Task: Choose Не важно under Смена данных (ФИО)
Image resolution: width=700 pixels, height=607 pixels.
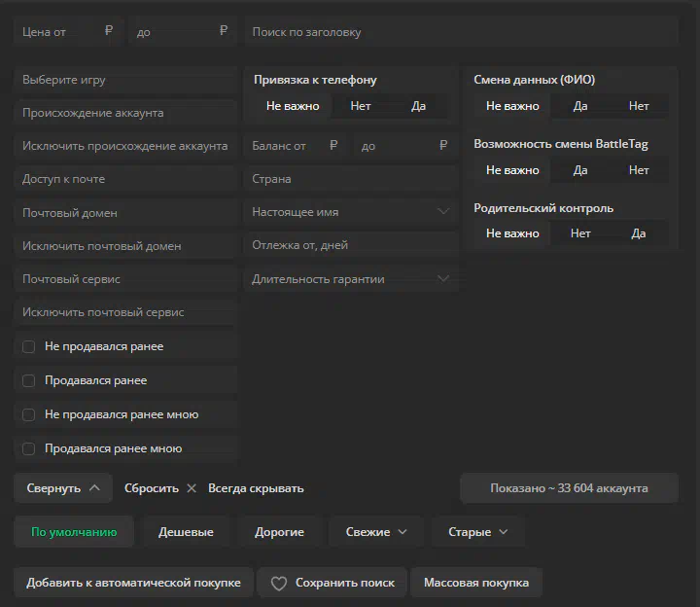Action: tap(512, 106)
